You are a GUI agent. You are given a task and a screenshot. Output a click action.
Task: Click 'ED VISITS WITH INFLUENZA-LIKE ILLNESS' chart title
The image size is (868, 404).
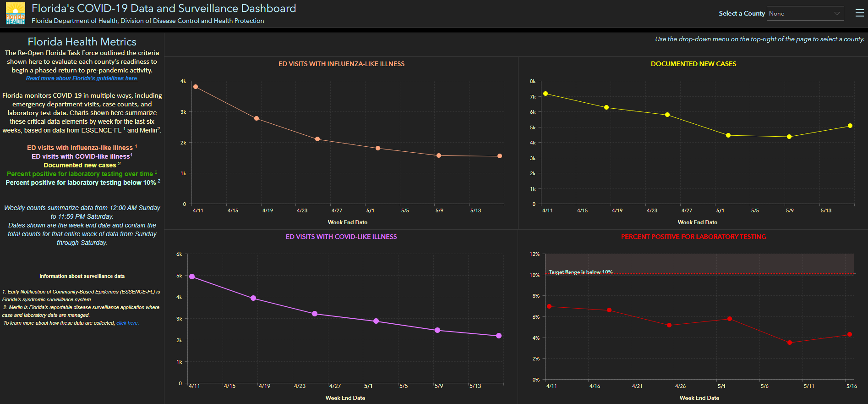tap(341, 64)
